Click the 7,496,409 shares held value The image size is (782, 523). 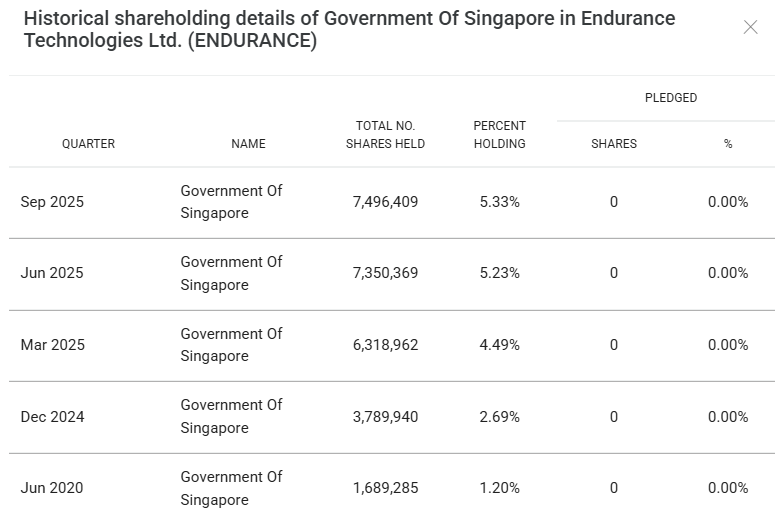click(x=385, y=202)
